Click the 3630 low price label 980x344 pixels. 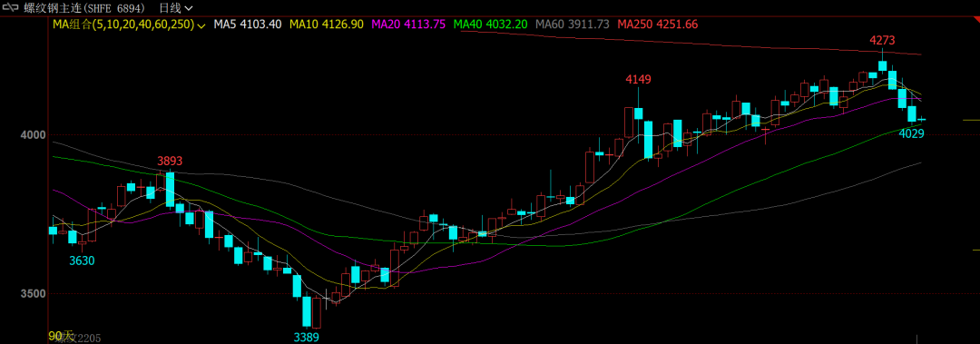(x=82, y=260)
